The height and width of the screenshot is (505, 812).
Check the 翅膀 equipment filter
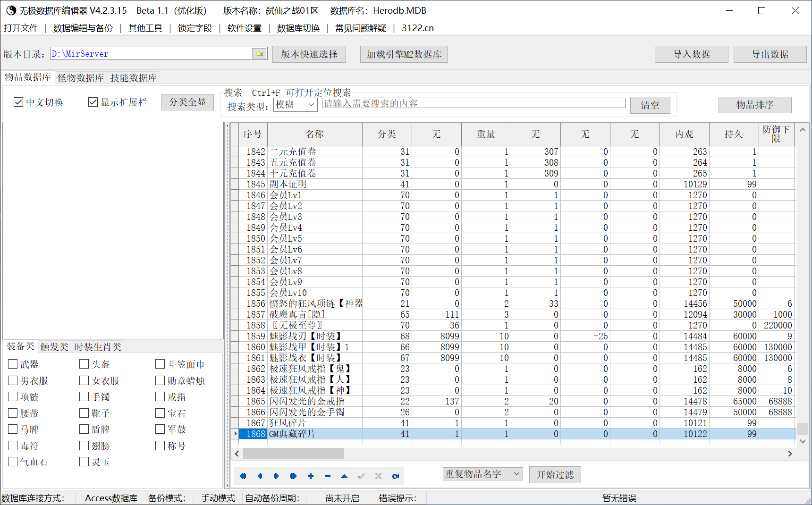coord(84,446)
